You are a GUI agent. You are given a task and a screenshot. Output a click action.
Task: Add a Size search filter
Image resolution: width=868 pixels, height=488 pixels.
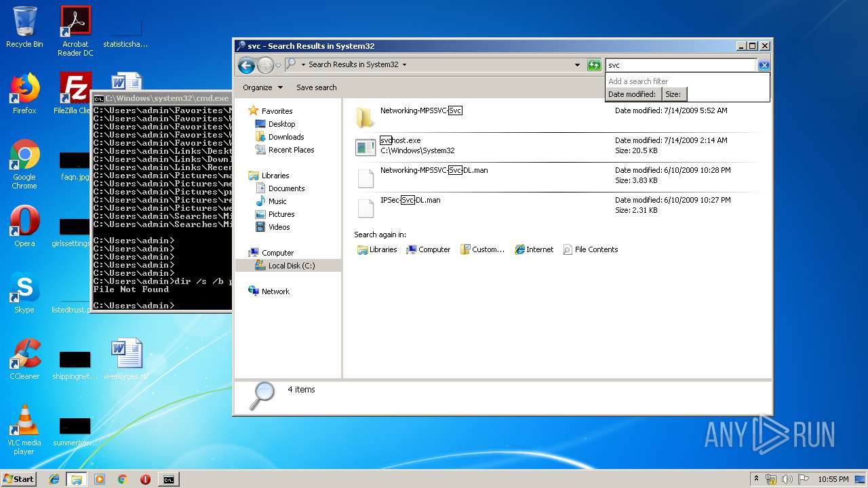673,94
